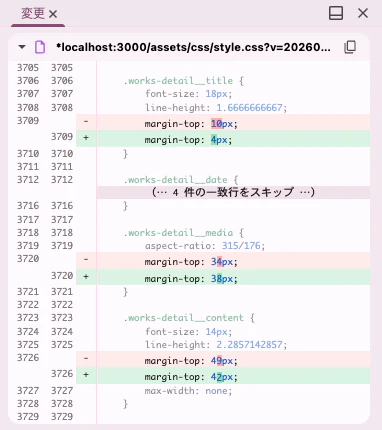Click the line-height: 1.6666666667 line

[x=216, y=108]
